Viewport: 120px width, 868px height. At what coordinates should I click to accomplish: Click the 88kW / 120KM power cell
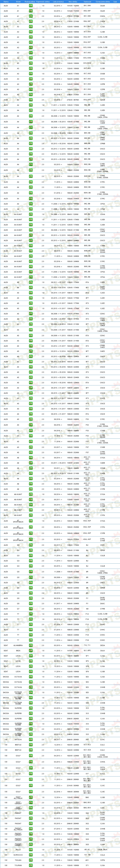pos(73,214)
